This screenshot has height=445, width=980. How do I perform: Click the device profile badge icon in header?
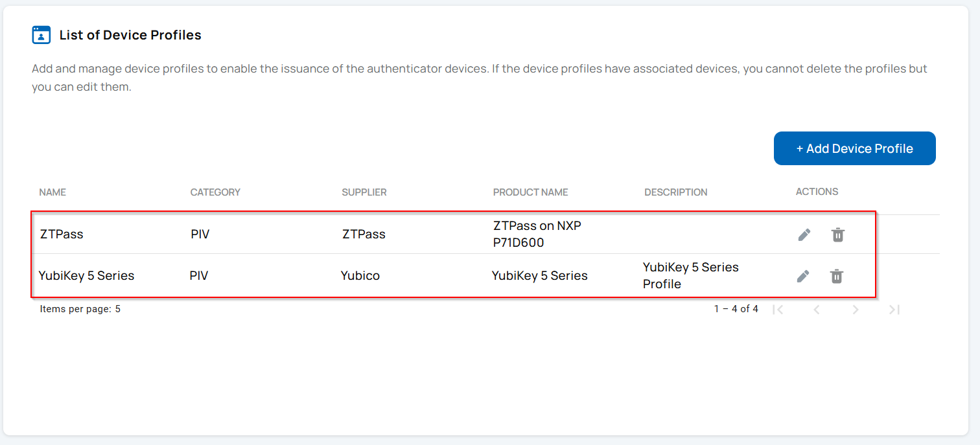[41, 34]
